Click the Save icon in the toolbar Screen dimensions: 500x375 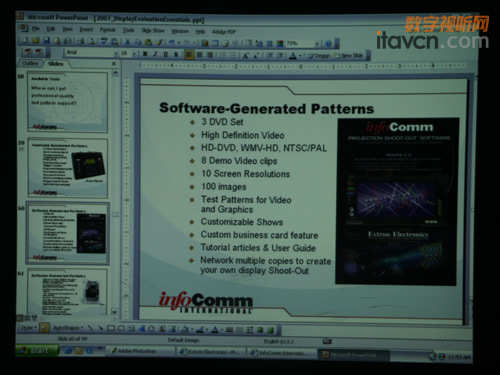[47, 41]
